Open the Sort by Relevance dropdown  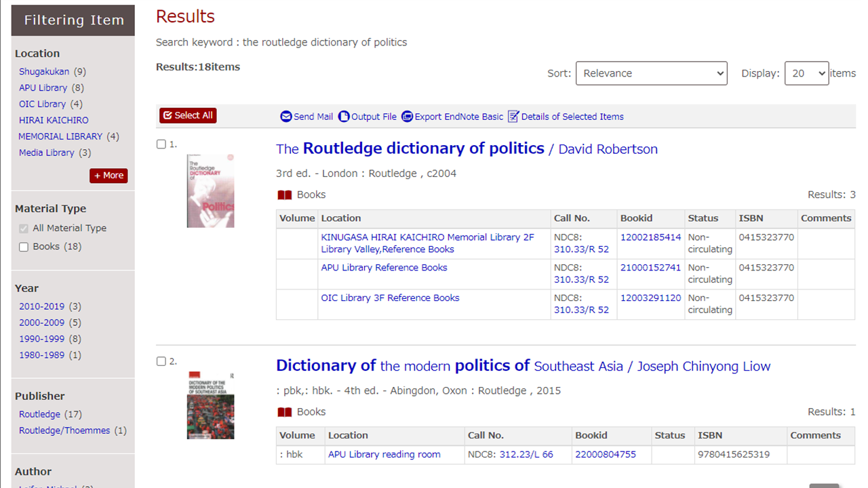(x=652, y=73)
